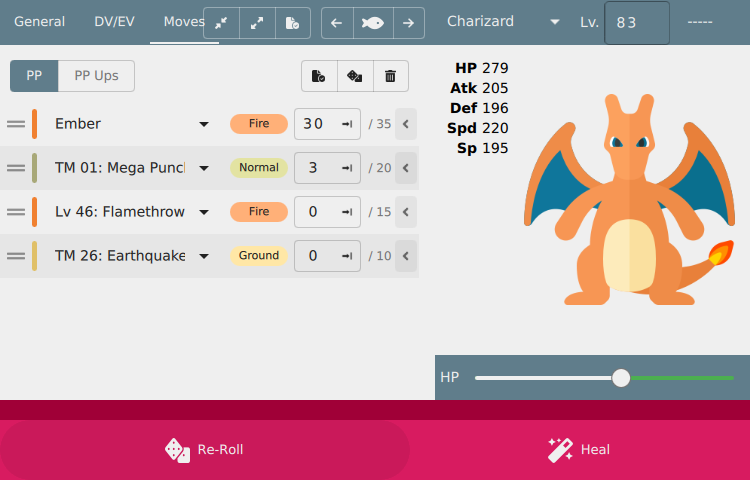Click the fish icon between the arrows
750x480 pixels.
pos(373,23)
